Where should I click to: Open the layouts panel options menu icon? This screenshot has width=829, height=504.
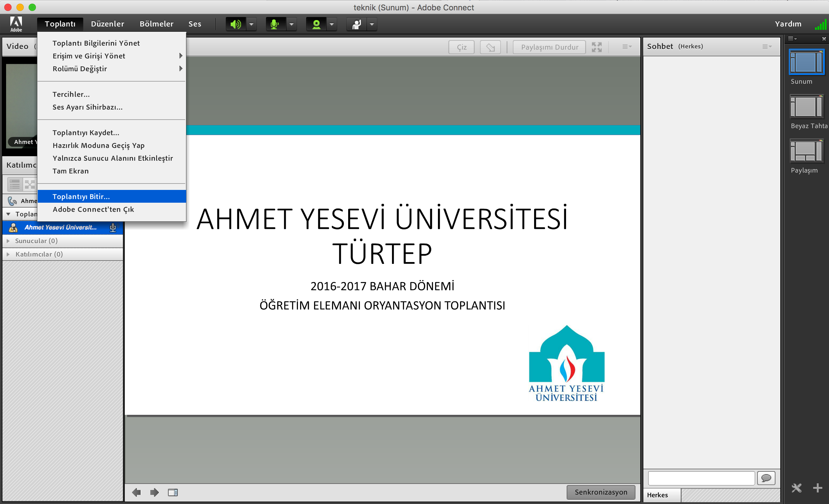click(x=792, y=39)
